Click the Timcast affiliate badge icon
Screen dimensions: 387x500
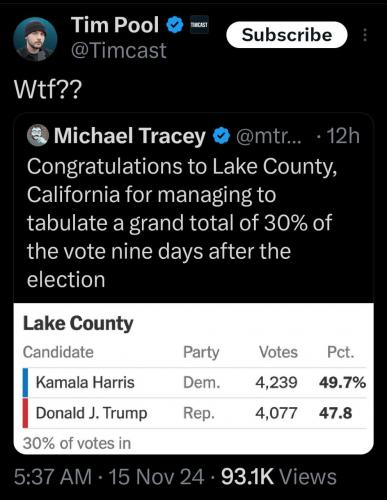pos(199,25)
